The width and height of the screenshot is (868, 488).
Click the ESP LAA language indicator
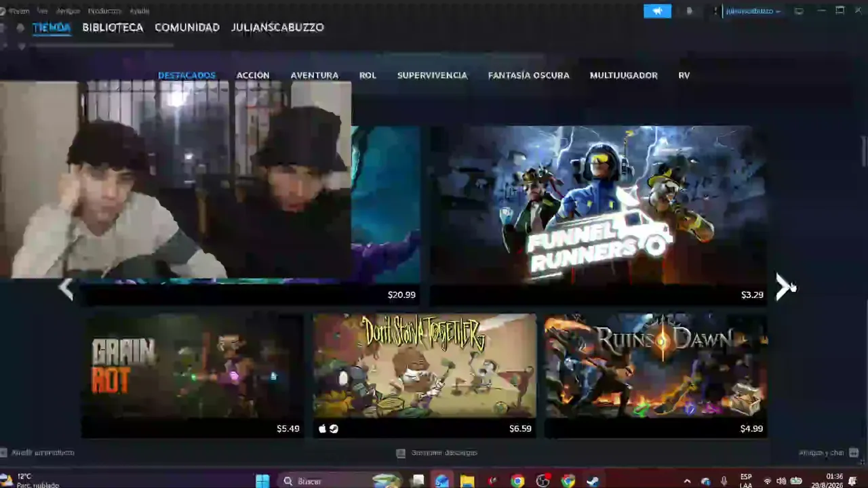(x=746, y=481)
